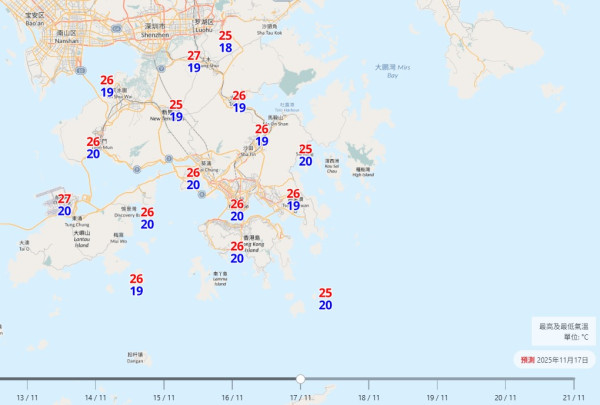Pick 16/11 on the timeline

pos(232,396)
